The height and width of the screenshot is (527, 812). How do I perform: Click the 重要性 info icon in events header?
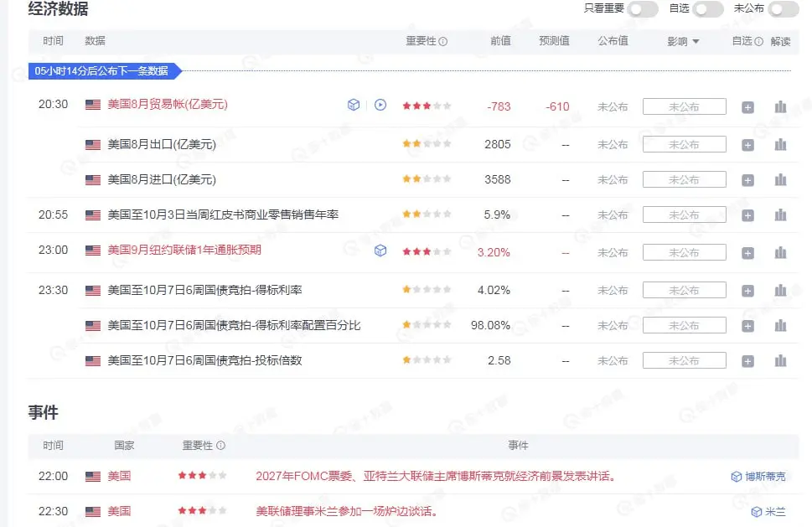click(220, 445)
